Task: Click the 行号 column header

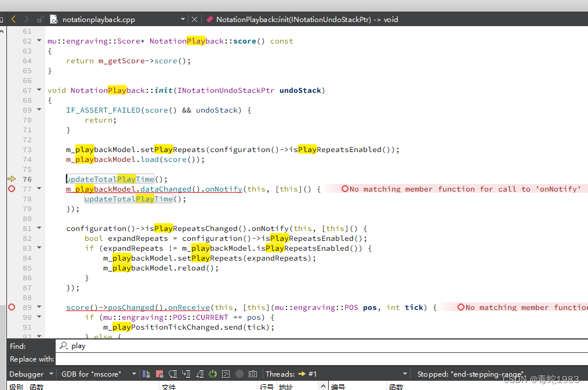Action: (267, 387)
